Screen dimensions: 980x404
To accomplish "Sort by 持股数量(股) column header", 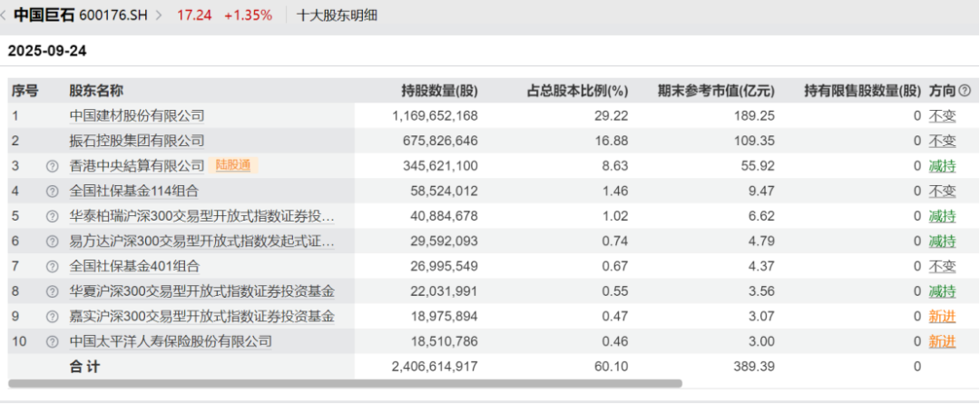I will (x=439, y=92).
